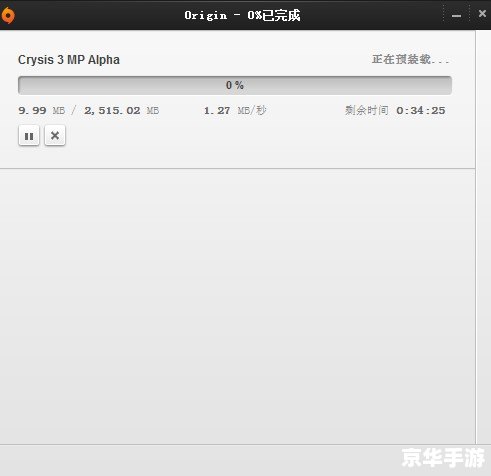491x476 pixels.
Task: Close the Origin download window
Action: 482,14
